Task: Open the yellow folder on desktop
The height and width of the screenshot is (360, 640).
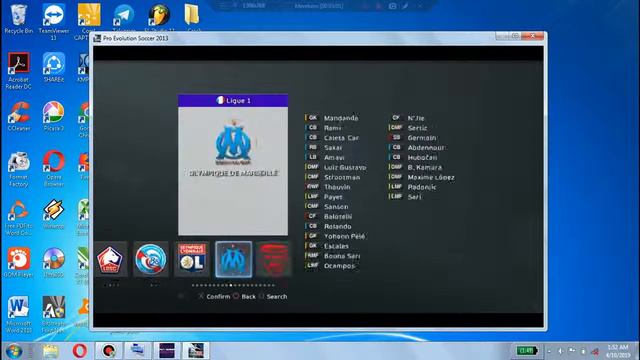Action: coord(192,17)
